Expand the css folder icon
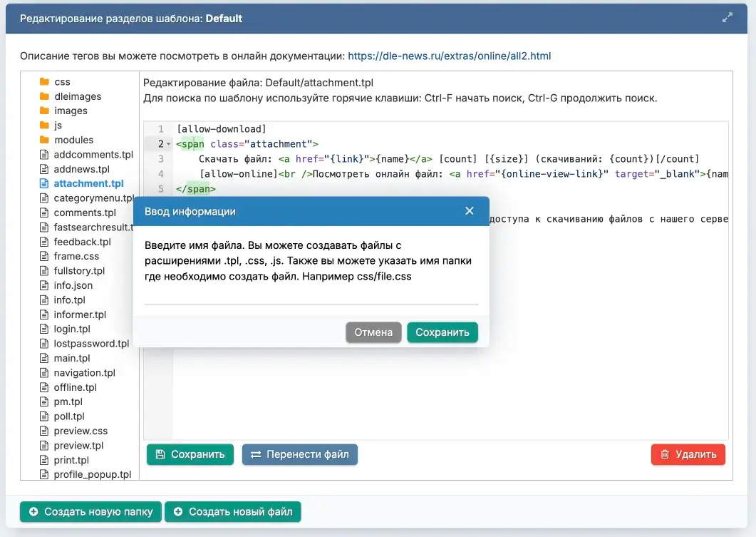 [x=44, y=82]
